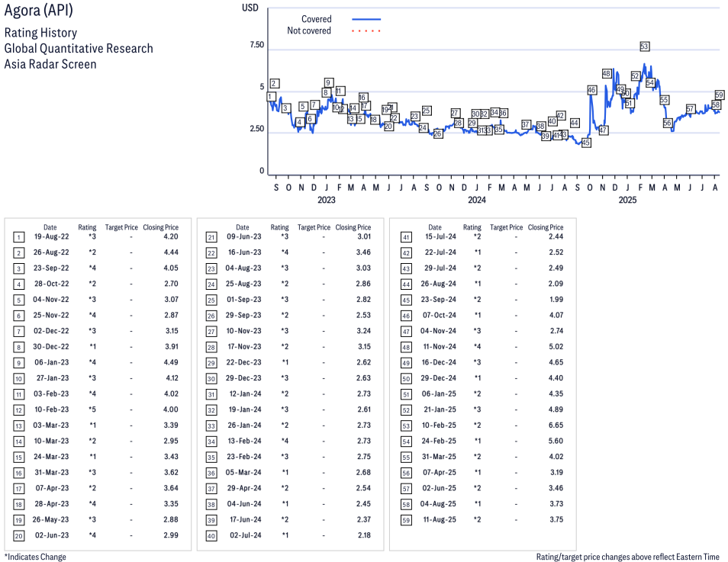Click the date 23-Sep-24 in the table
The height and width of the screenshot is (562, 728).
439,300
